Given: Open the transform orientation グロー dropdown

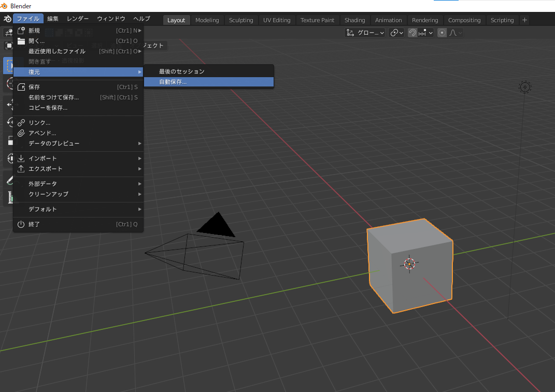Looking at the screenshot, I should 365,33.
